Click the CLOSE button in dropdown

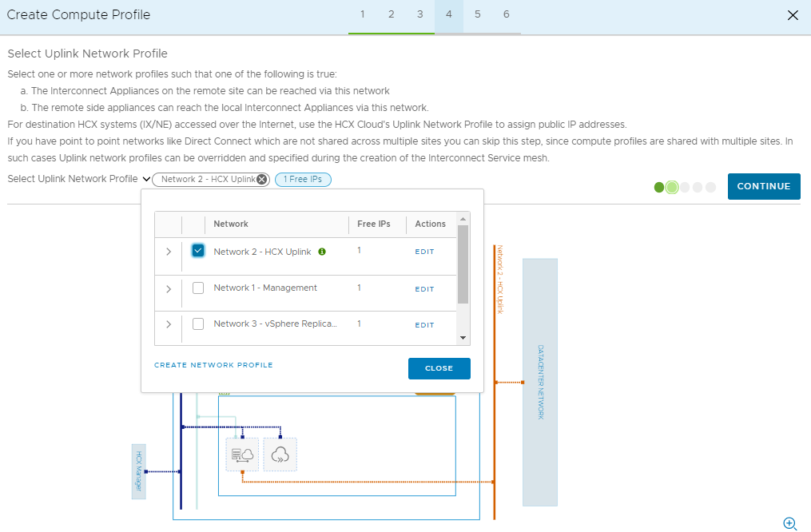point(439,368)
